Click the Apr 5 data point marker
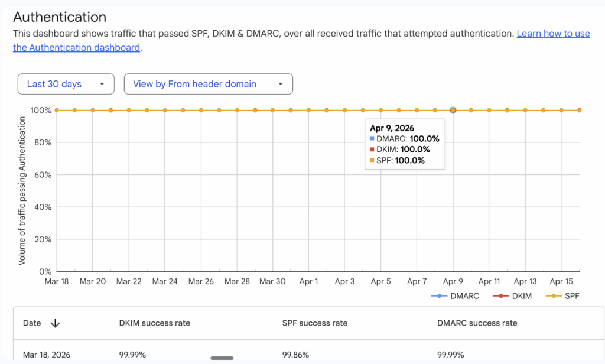 click(x=381, y=110)
